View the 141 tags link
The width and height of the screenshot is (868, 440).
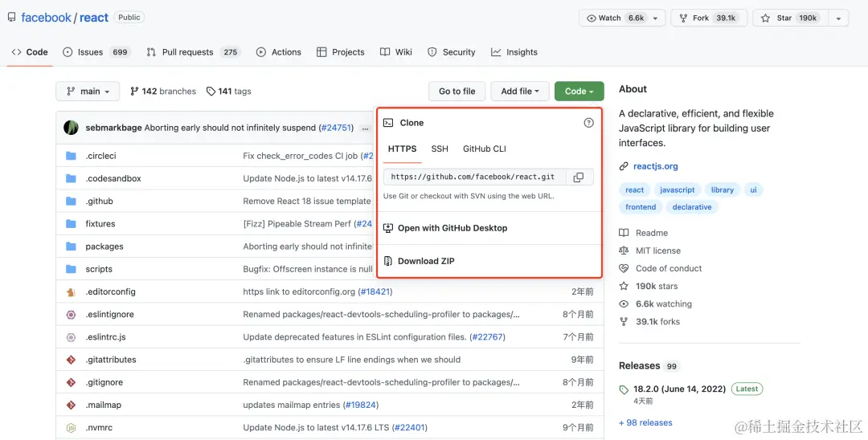tap(228, 92)
